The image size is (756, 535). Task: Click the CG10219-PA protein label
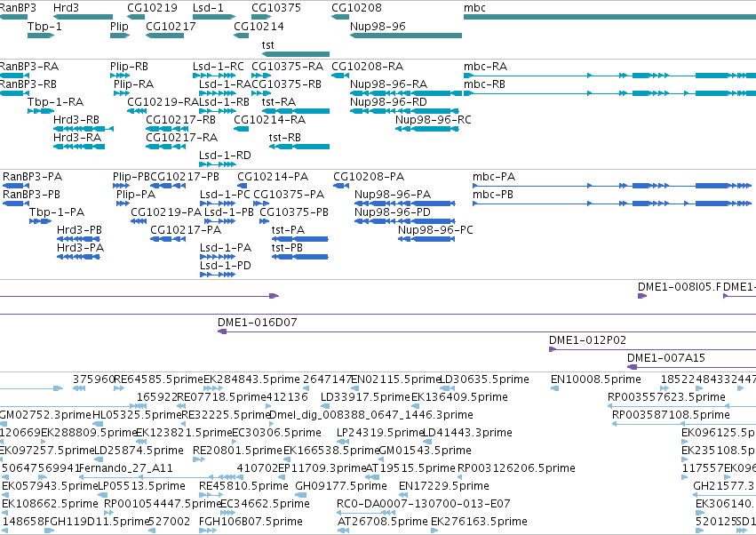tap(166, 212)
